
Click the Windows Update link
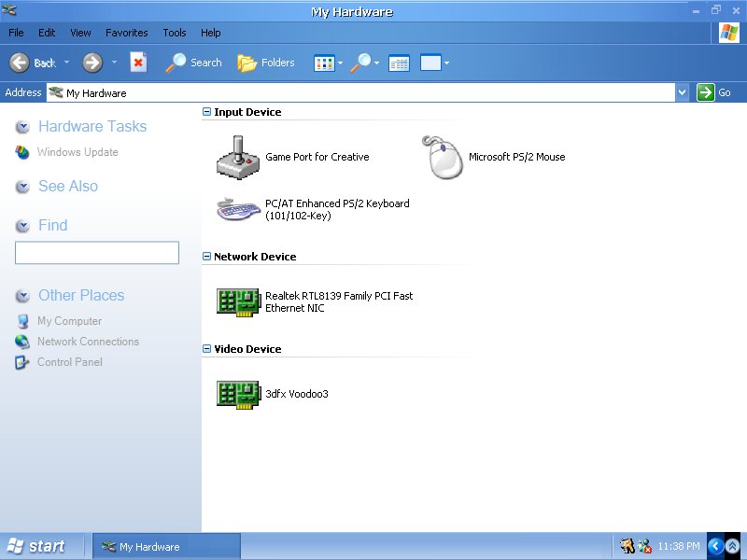click(77, 152)
